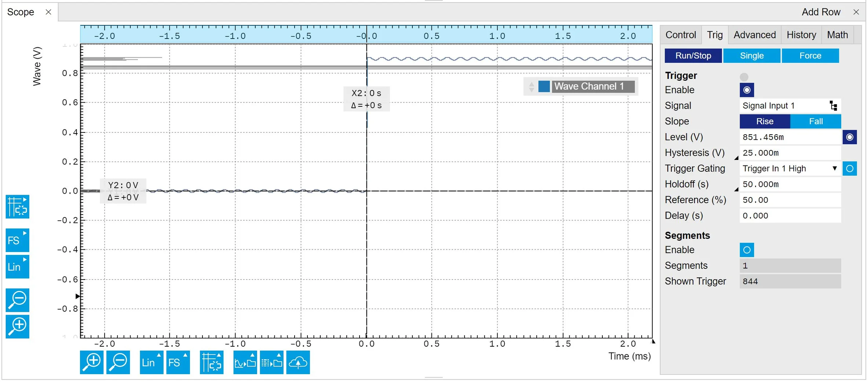Toggle horizontal Lin axis scaling button

(x=151, y=362)
